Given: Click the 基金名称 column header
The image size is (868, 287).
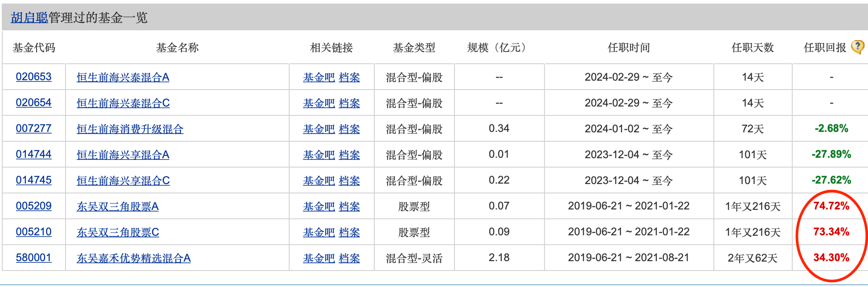Looking at the screenshot, I should click(177, 48).
